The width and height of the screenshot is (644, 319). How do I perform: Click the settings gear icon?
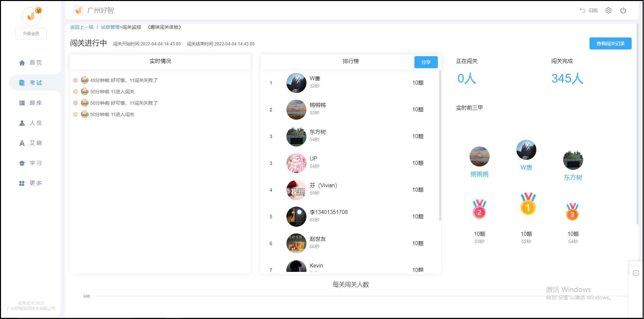click(x=608, y=10)
